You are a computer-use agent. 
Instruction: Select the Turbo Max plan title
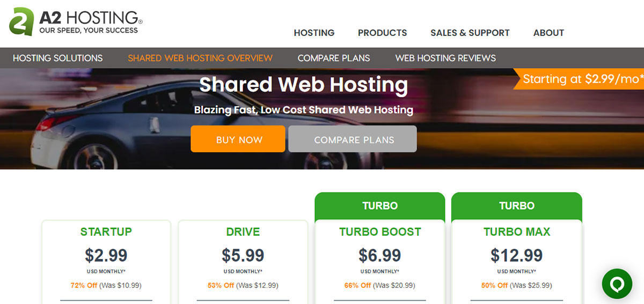point(517,232)
